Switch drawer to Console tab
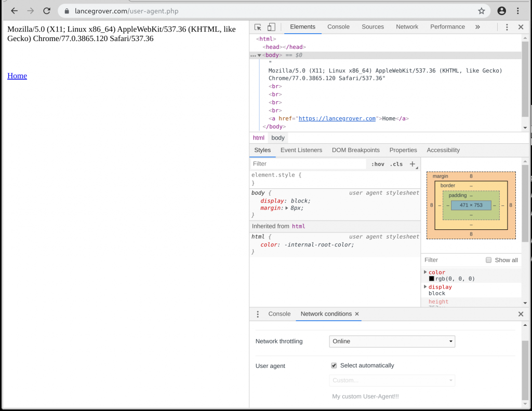This screenshot has width=532, height=411. [x=279, y=314]
